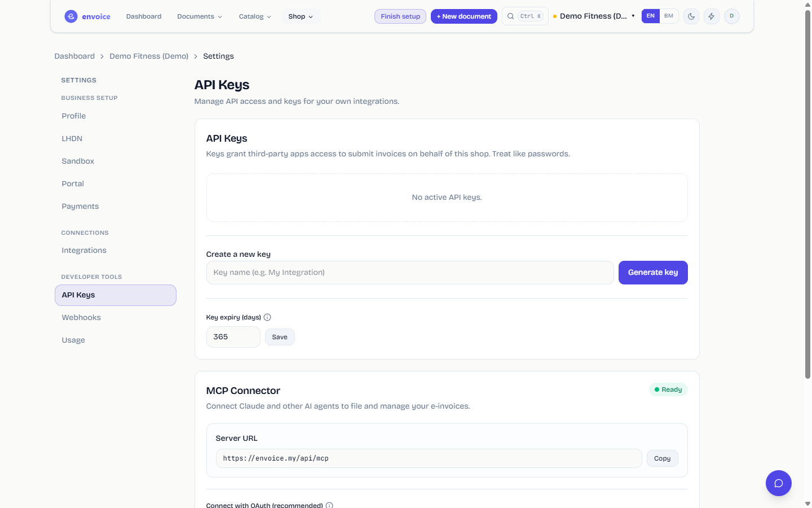This screenshot has width=812, height=508.
Task: Open LHDN settings
Action: pyautogui.click(x=116, y=139)
